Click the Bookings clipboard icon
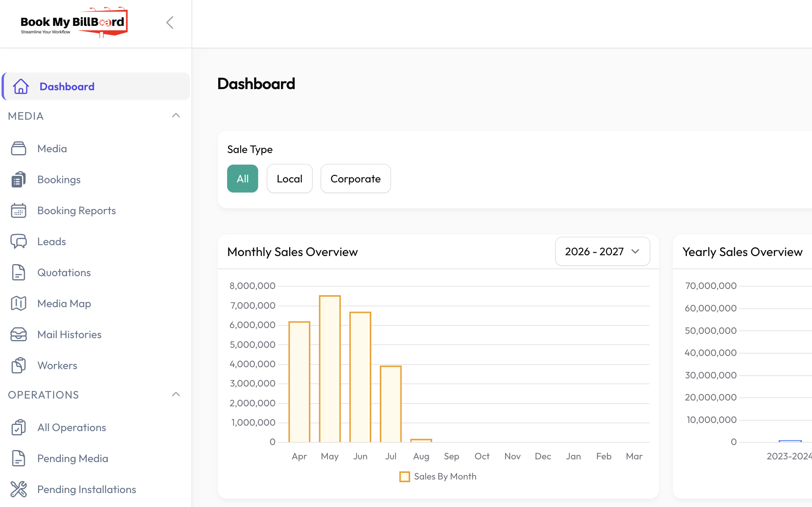This screenshot has width=812, height=507. pos(19,179)
